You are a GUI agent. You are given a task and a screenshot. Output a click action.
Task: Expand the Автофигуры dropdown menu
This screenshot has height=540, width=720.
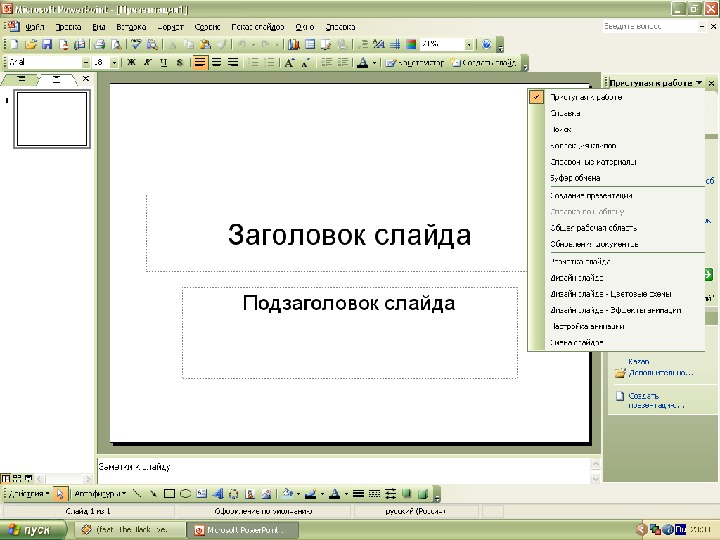(x=100, y=494)
